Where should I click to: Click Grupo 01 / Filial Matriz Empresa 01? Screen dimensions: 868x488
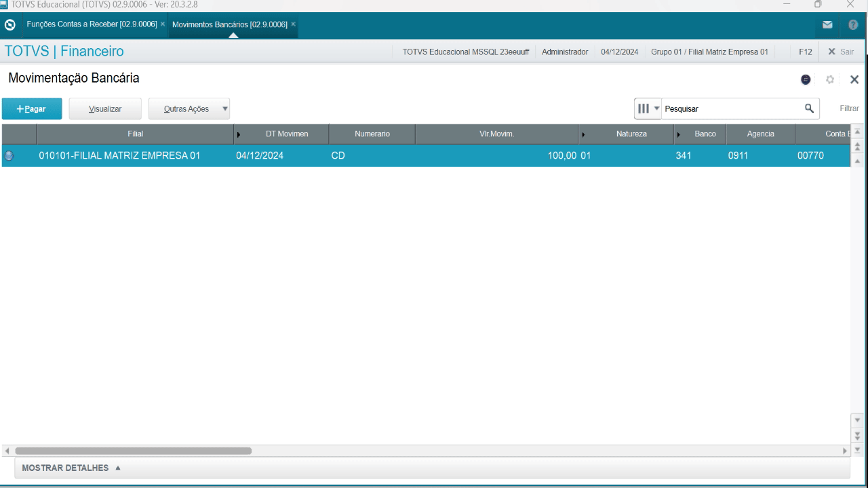(709, 52)
